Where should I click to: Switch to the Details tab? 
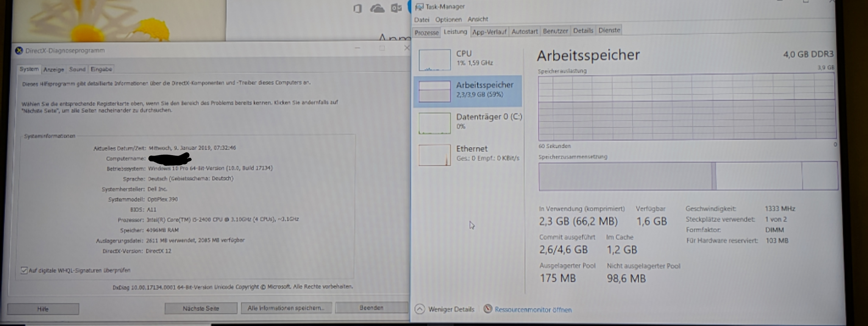pos(583,31)
